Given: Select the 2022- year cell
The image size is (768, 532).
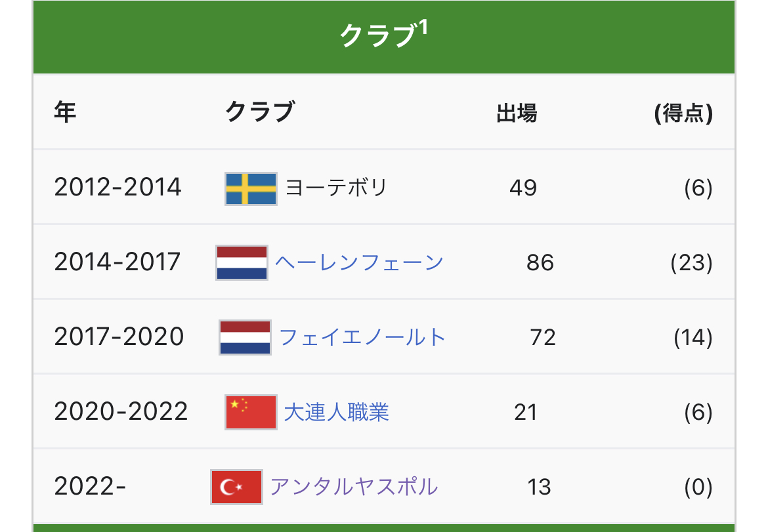Looking at the screenshot, I should [90, 487].
